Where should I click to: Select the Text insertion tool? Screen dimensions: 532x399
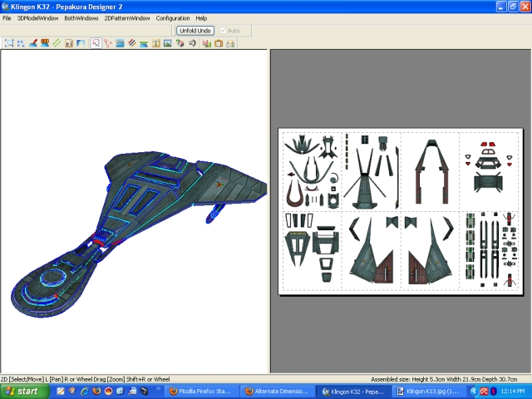pos(155,43)
